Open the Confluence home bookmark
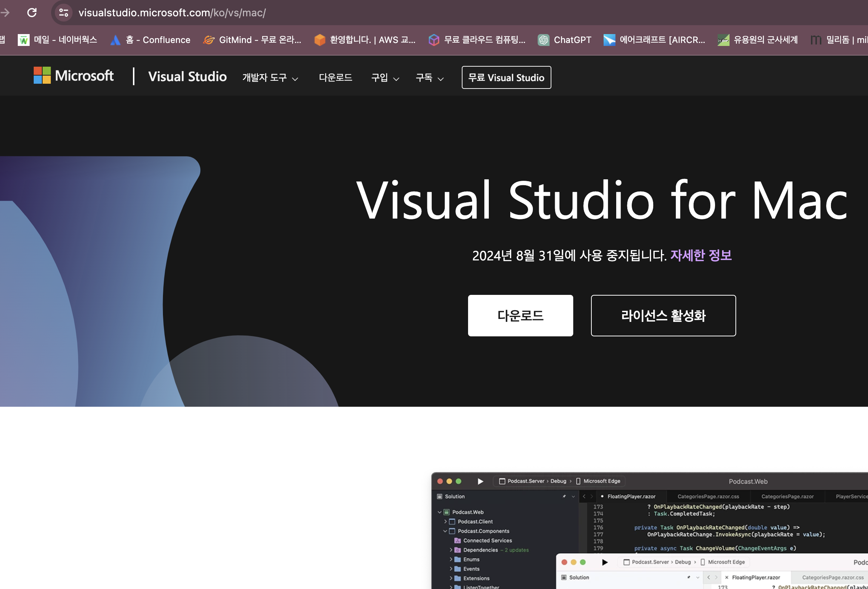Screen dimensions: 868x589 [150, 40]
